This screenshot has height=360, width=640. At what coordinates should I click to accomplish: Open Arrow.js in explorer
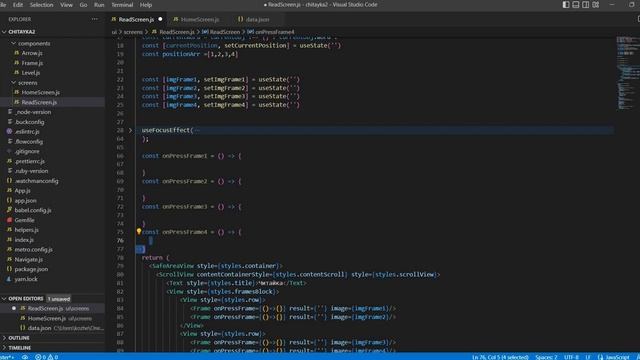pos(32,53)
